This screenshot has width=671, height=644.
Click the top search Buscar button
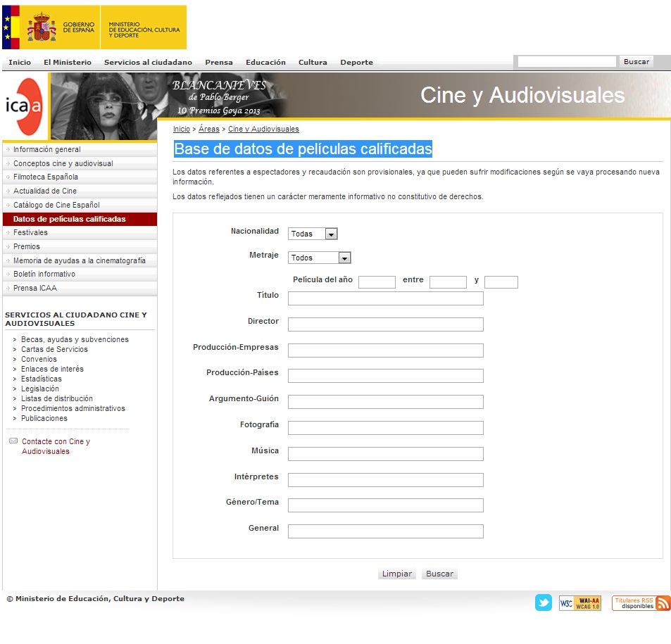[x=636, y=62]
